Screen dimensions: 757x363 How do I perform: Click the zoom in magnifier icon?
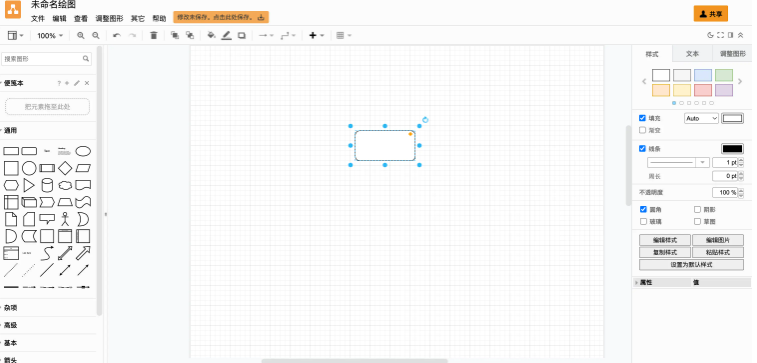pos(81,35)
